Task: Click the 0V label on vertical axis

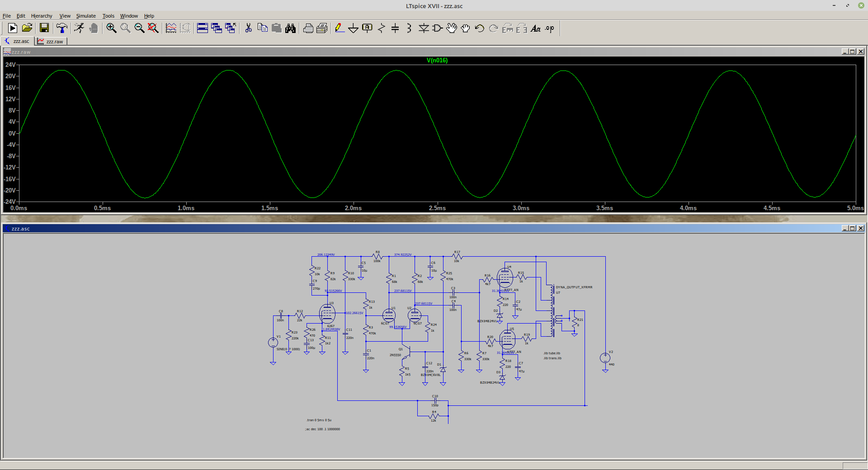Action: 12,133
